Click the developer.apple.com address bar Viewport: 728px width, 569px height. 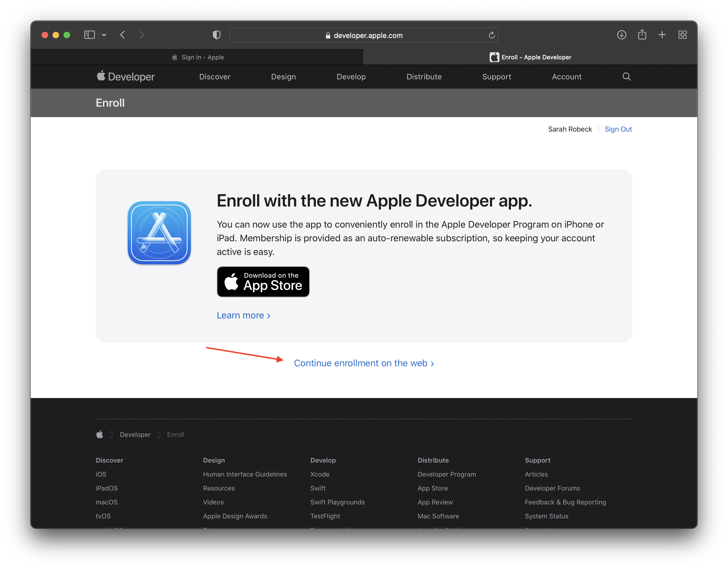[x=364, y=35]
